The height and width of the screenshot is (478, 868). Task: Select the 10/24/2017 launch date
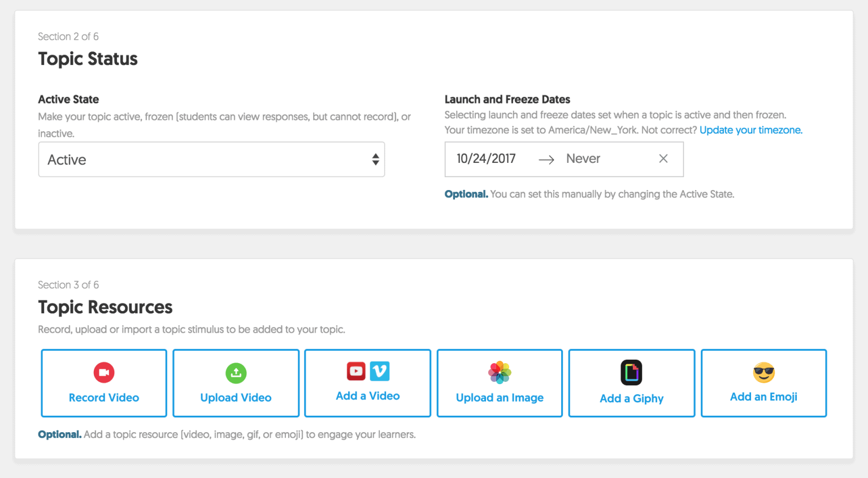click(x=486, y=159)
